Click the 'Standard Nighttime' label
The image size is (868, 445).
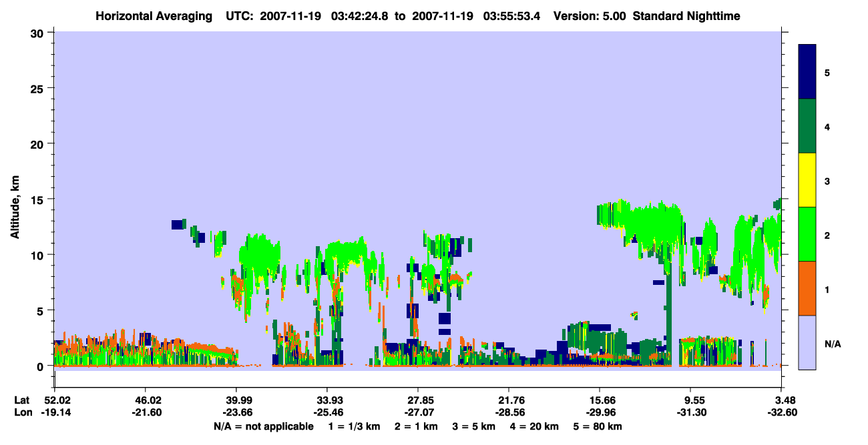click(686, 16)
